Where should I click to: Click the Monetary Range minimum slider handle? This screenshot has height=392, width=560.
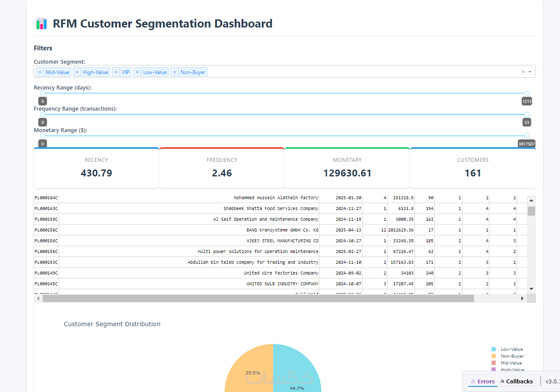pos(43,136)
